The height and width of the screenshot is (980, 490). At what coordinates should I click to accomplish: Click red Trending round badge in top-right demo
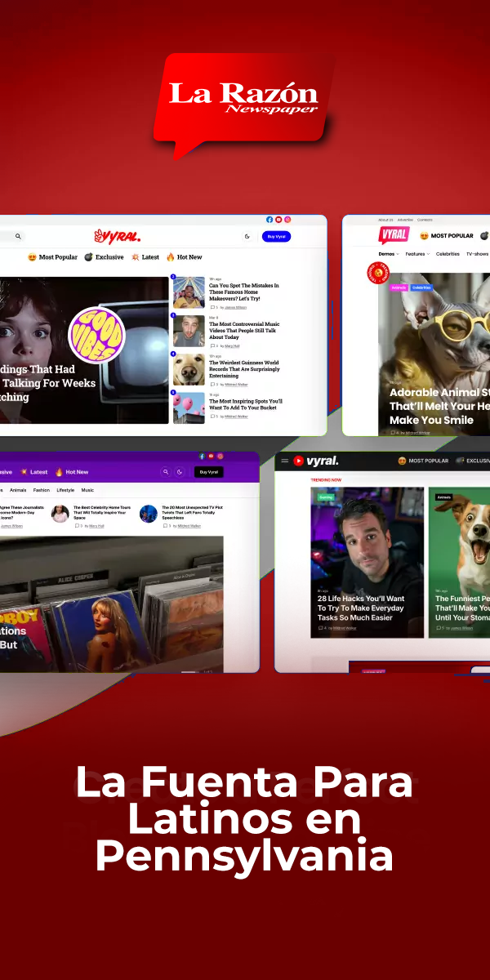coord(378,273)
